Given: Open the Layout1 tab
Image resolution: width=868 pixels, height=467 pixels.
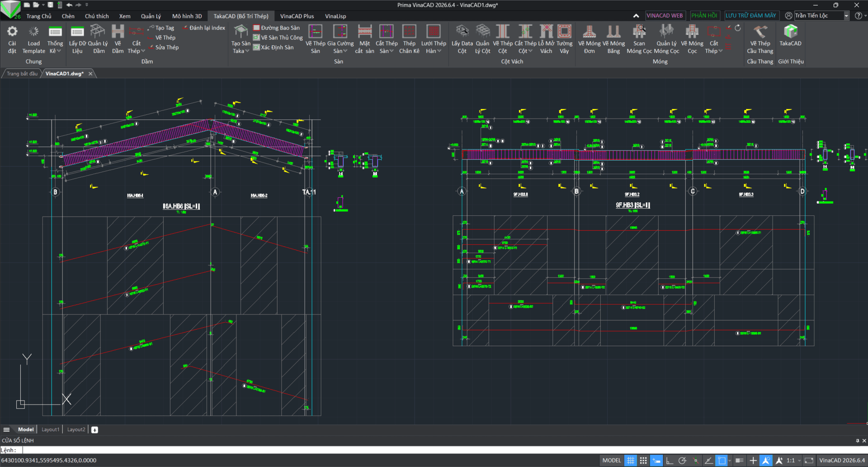Looking at the screenshot, I should tap(50, 429).
